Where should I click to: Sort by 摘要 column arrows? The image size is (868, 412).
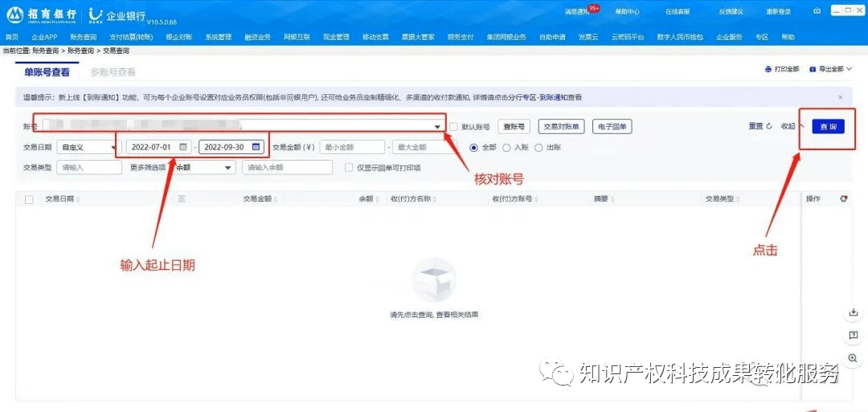pyautogui.click(x=612, y=199)
